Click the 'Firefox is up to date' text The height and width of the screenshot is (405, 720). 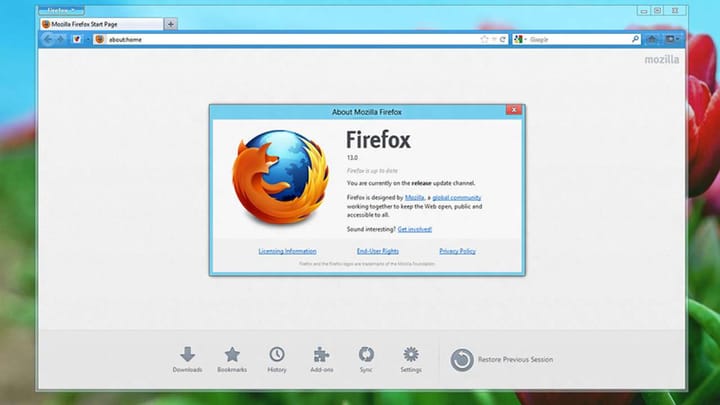pos(372,171)
